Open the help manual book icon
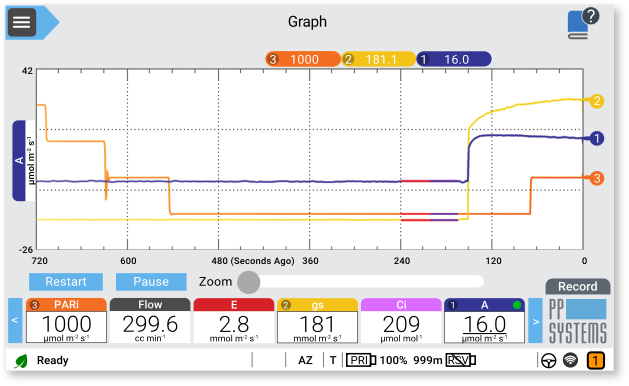 582,23
